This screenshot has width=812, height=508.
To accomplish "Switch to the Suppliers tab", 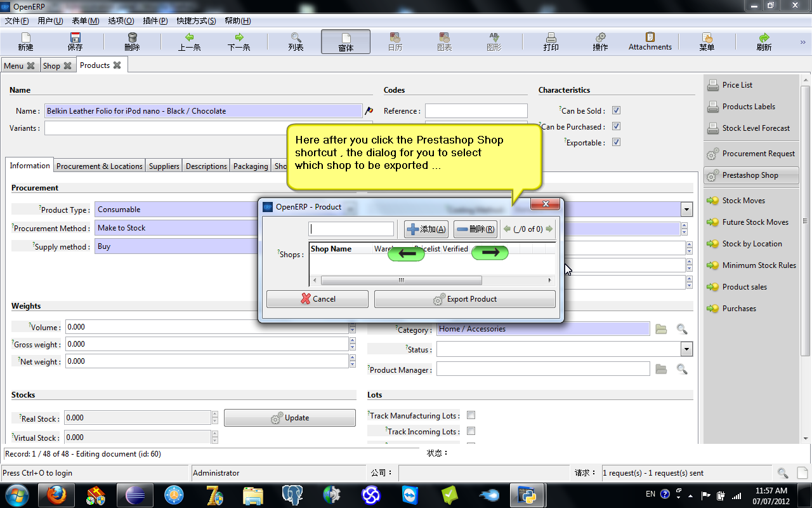I will (164, 166).
